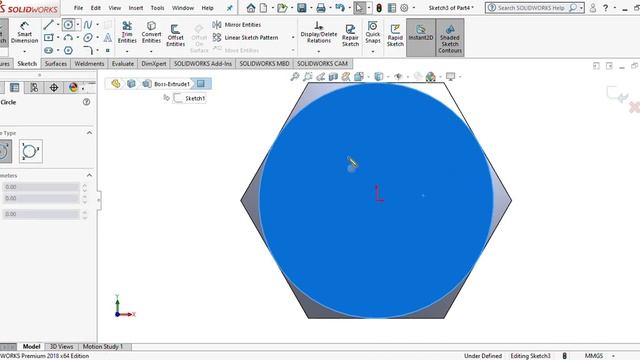Viewport: 640px width, 360px height.
Task: Select the Polygon sketch tool
Action: click(x=68, y=50)
